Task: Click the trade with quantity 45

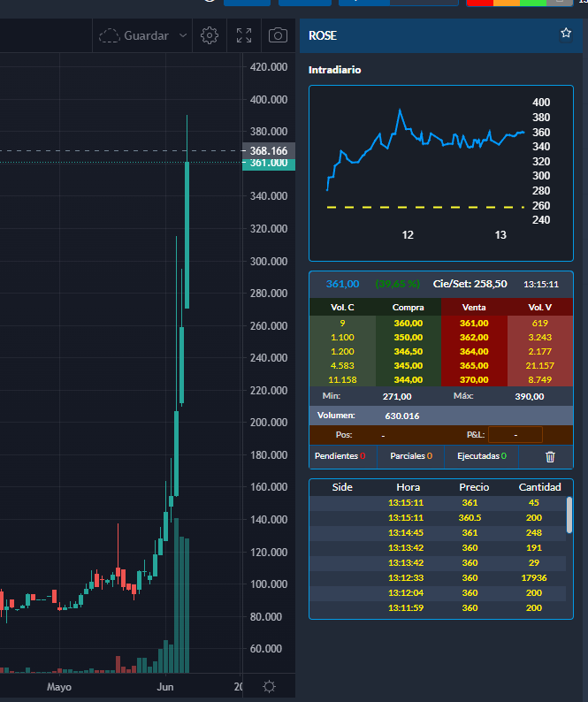Action: tap(438, 503)
